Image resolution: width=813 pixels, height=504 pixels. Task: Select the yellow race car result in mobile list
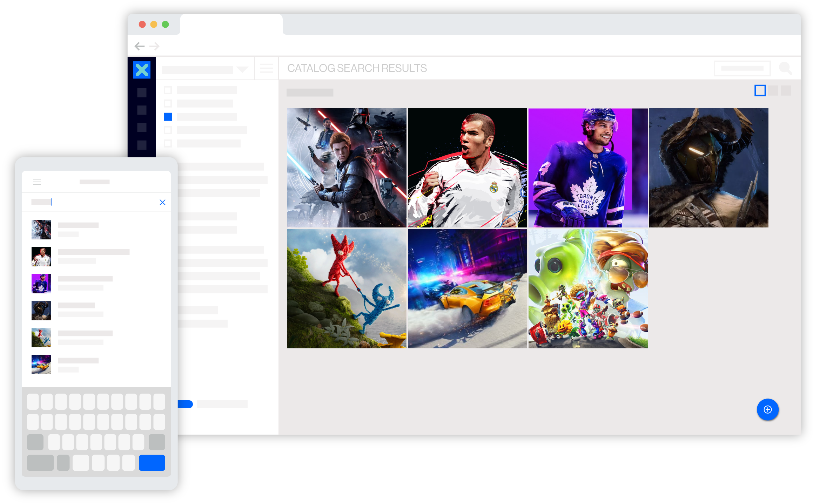(x=96, y=365)
